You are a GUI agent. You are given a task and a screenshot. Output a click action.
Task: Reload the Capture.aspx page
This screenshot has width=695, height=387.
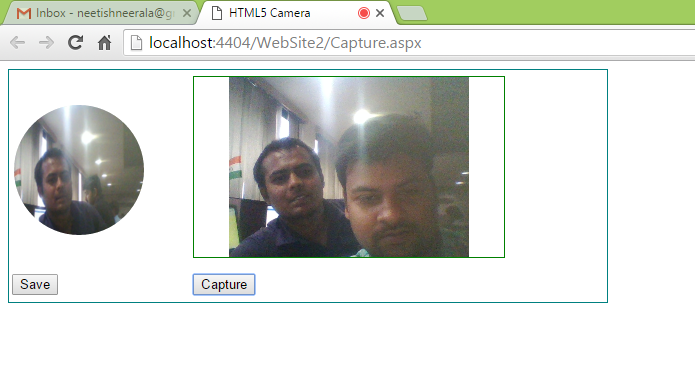click(x=75, y=43)
